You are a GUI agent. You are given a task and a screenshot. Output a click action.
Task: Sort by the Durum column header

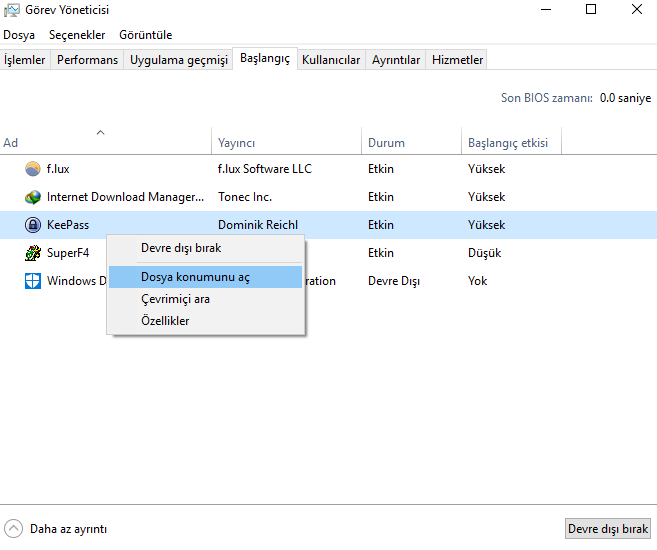386,143
